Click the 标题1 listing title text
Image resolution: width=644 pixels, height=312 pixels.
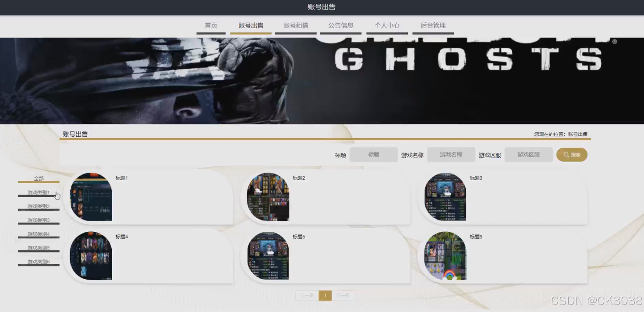click(x=121, y=178)
